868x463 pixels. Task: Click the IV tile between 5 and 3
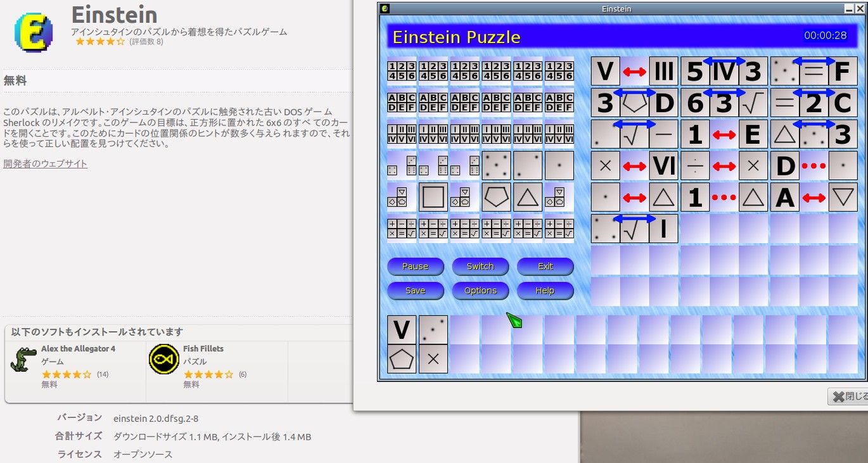pyautogui.click(x=724, y=71)
